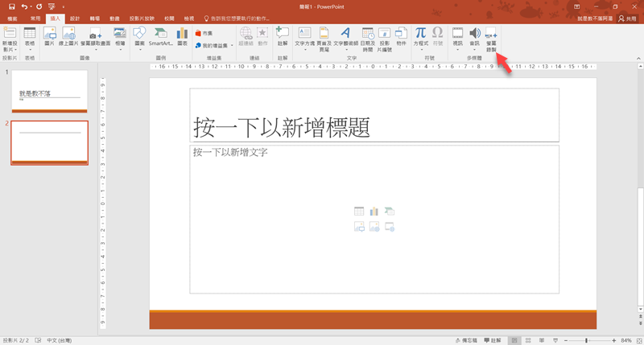Open the 設計 design tab

click(75, 18)
